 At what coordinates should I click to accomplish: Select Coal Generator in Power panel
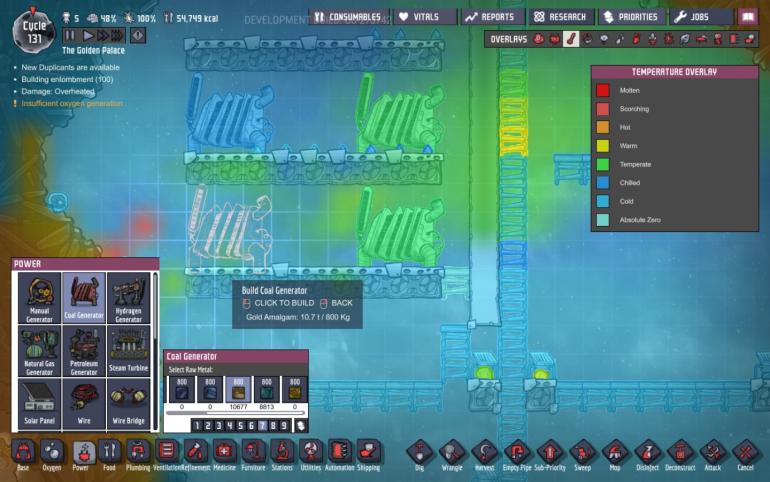point(84,298)
